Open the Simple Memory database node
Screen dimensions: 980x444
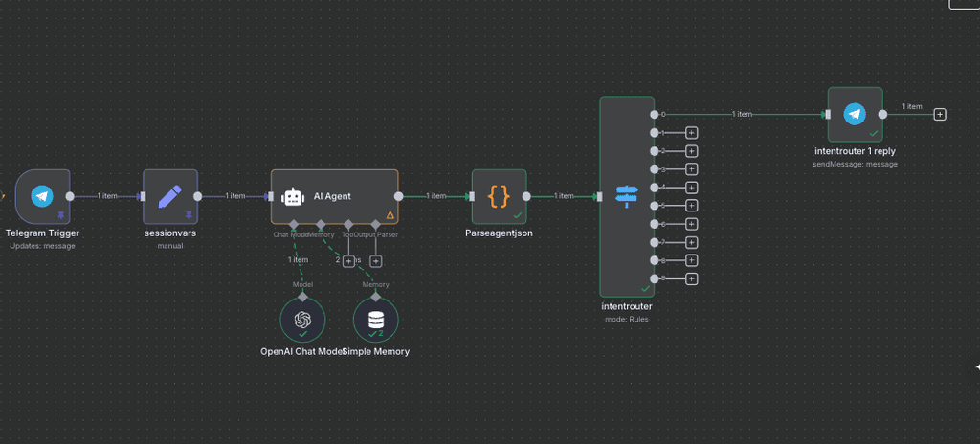(x=376, y=320)
